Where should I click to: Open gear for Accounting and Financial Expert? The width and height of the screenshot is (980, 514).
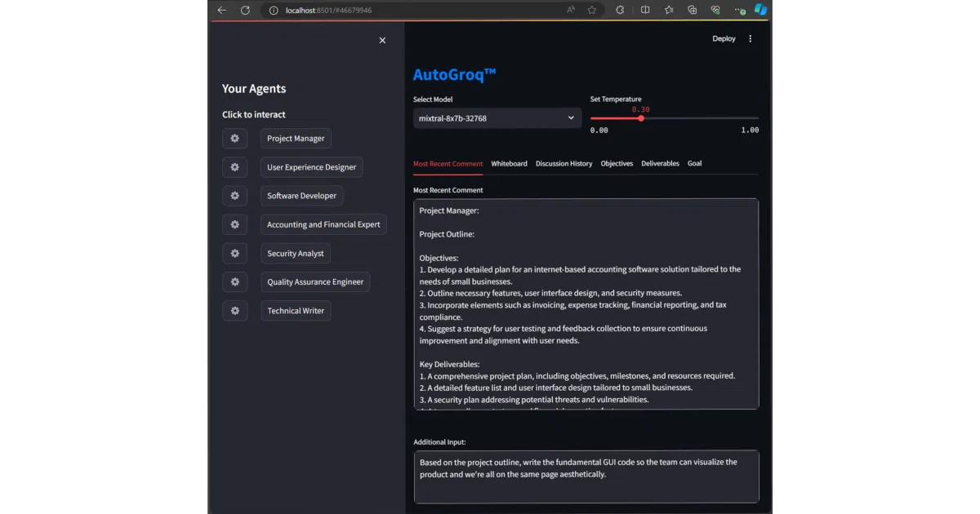234,224
